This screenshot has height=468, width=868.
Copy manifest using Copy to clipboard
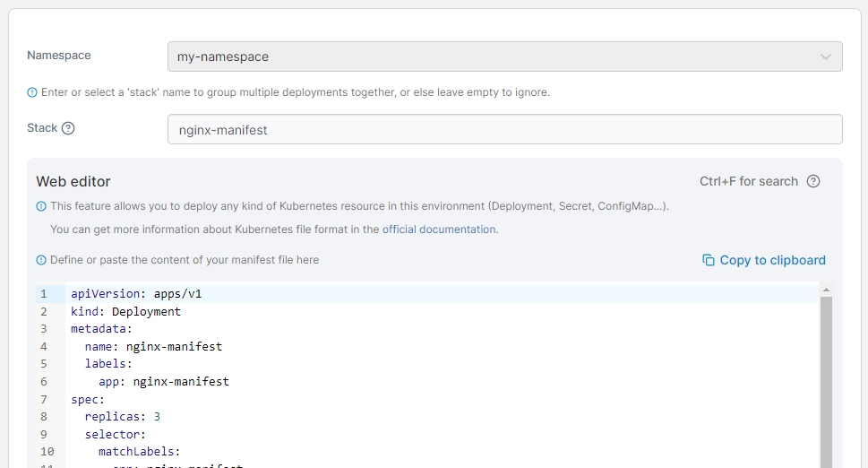coord(764,260)
